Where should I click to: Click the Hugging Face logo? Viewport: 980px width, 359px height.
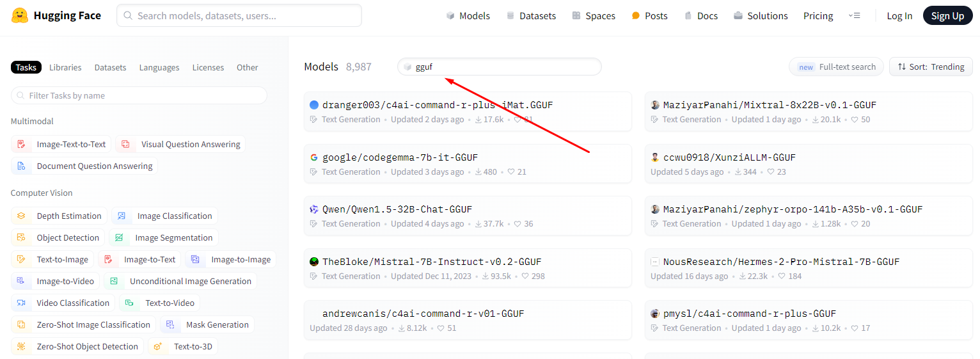pyautogui.click(x=56, y=16)
